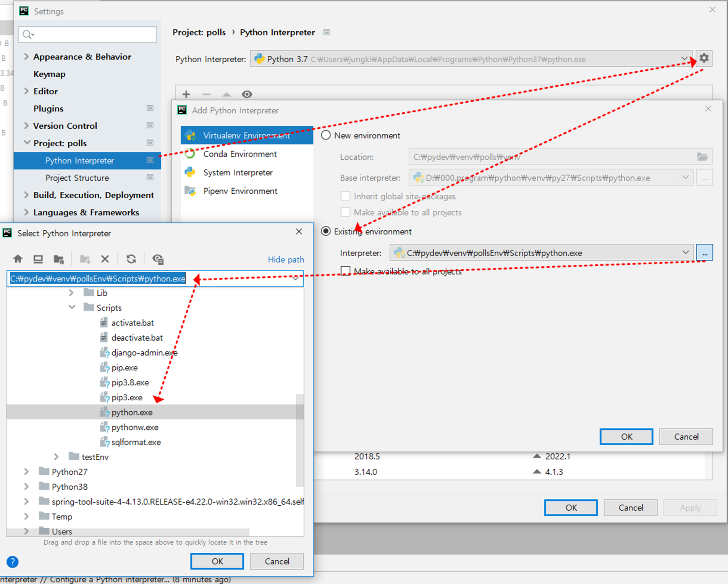728x584 pixels.
Task: Go to home directory icon
Action: coord(18,259)
